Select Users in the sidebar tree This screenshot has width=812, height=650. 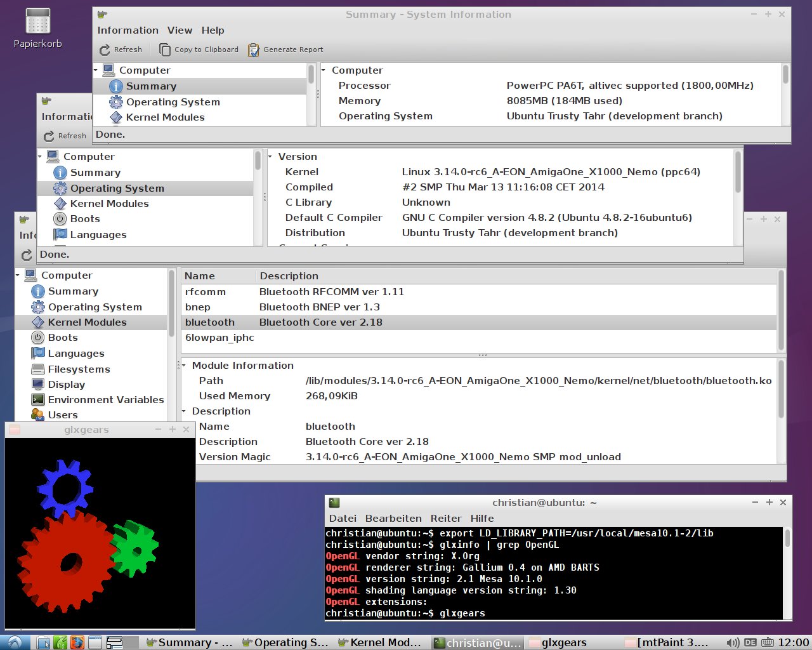63,415
